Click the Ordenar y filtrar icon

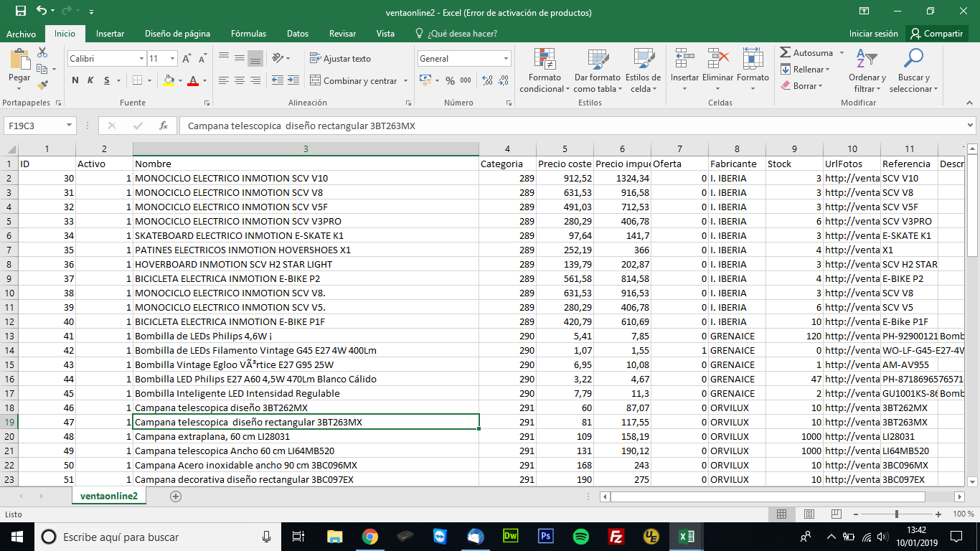[x=867, y=59]
